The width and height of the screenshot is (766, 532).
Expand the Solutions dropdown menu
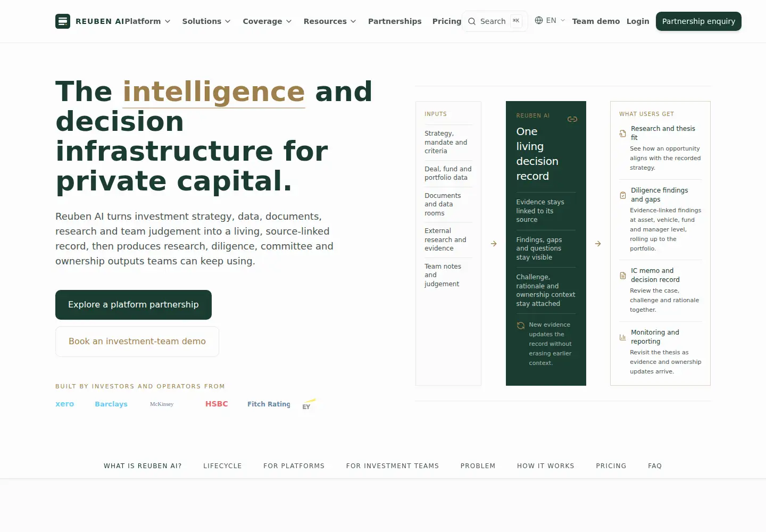pos(206,21)
